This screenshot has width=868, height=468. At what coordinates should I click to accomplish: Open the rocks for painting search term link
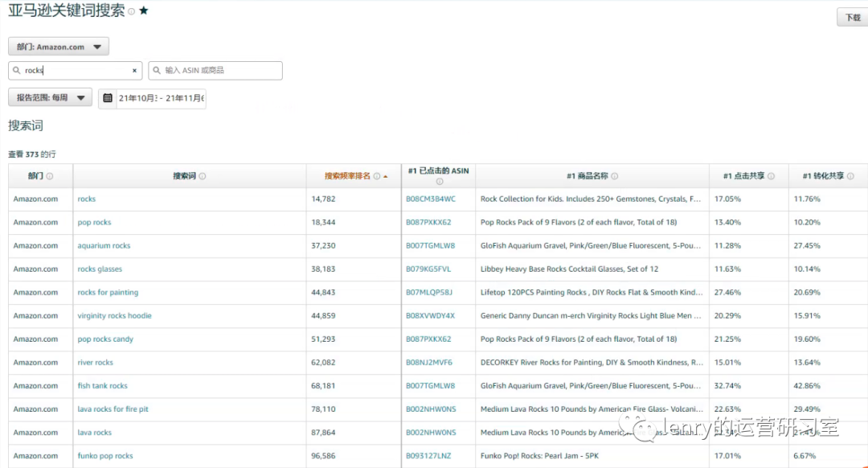coord(108,292)
